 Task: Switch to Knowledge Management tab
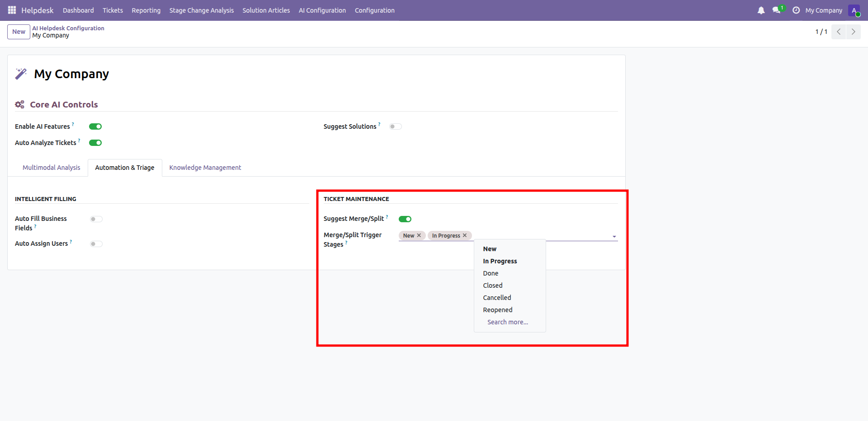(205, 168)
